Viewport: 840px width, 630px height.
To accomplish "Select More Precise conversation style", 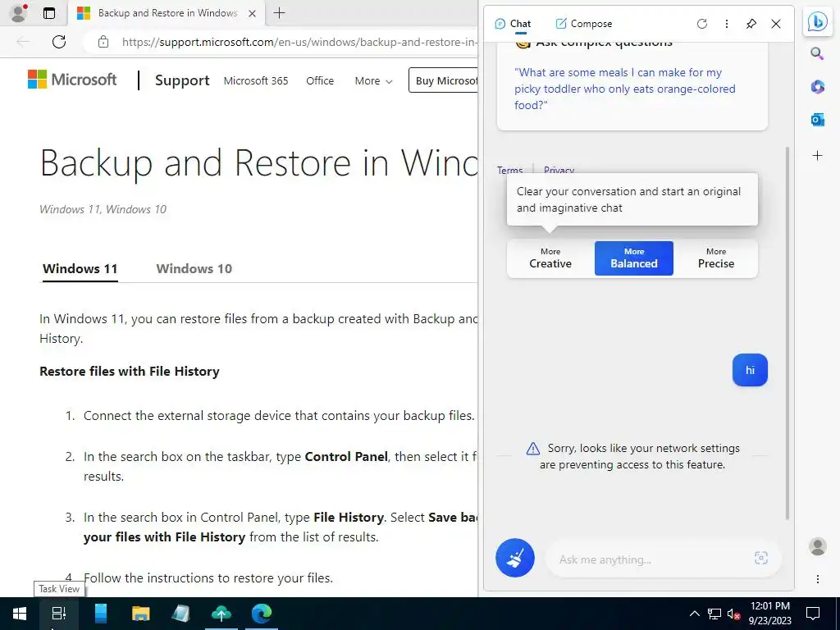I will coord(715,258).
